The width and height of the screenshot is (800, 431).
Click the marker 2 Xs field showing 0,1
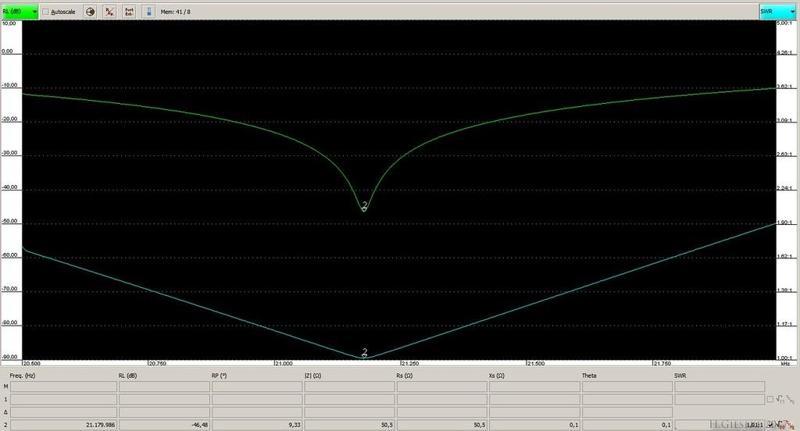(535, 424)
